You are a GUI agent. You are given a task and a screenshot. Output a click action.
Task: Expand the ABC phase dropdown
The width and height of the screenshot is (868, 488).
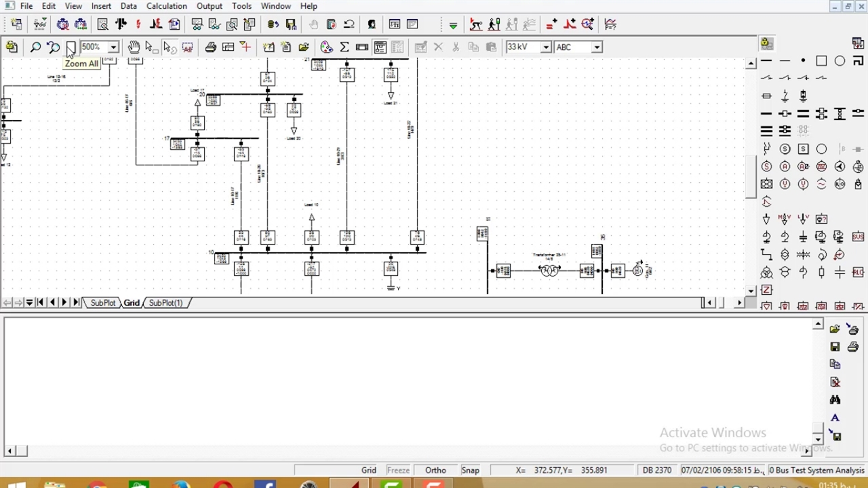pyautogui.click(x=597, y=47)
